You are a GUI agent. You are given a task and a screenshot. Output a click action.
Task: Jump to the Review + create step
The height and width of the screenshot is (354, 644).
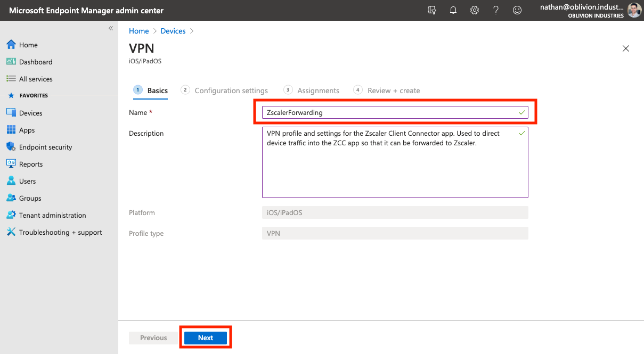393,90
